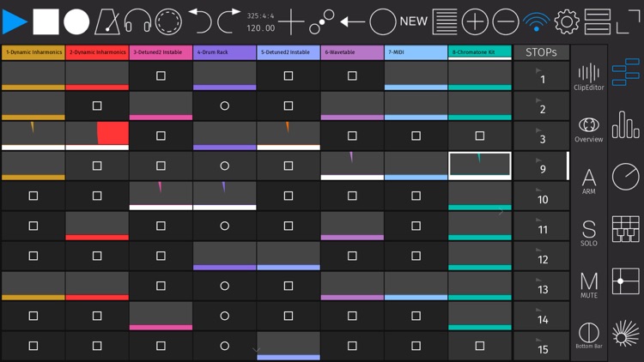Screen dimensions: 644x362
Task: Open the session Overview icon
Action: (x=589, y=130)
